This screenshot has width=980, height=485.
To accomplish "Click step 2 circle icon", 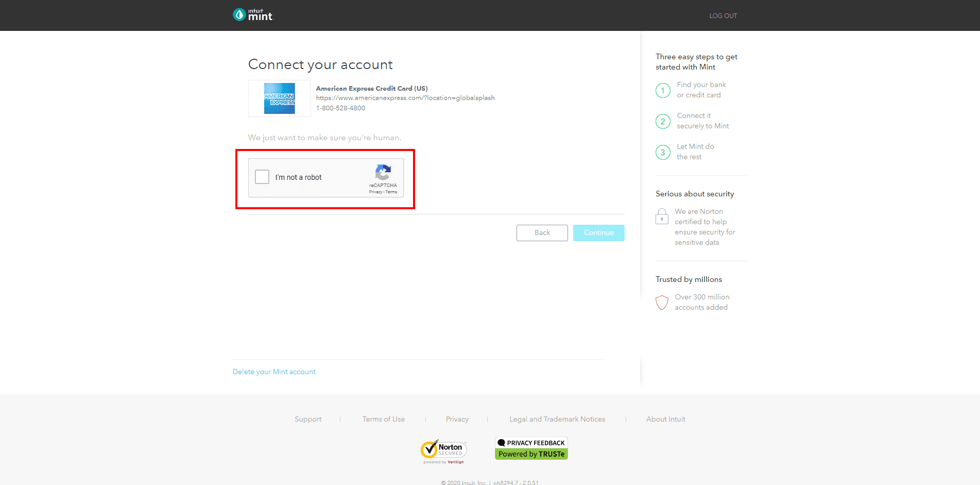I will point(663,121).
